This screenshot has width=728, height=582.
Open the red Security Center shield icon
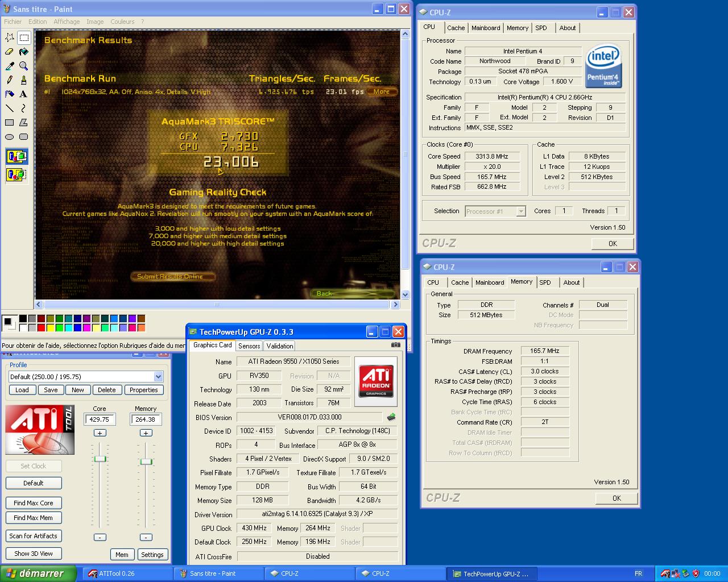pos(696,573)
